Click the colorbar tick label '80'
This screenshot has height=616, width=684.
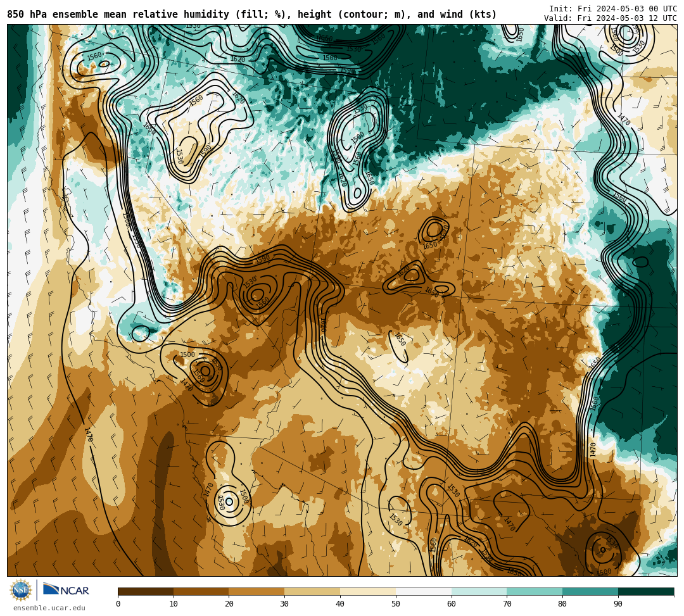562,604
